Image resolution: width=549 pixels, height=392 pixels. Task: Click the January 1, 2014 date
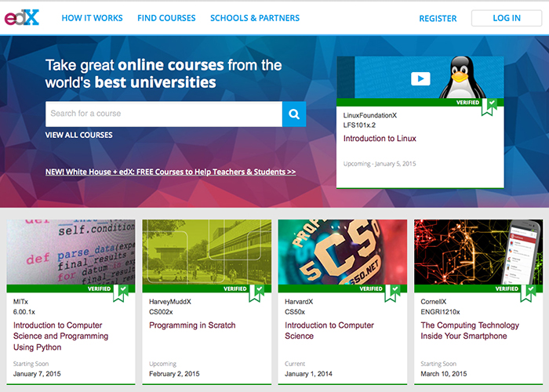308,374
